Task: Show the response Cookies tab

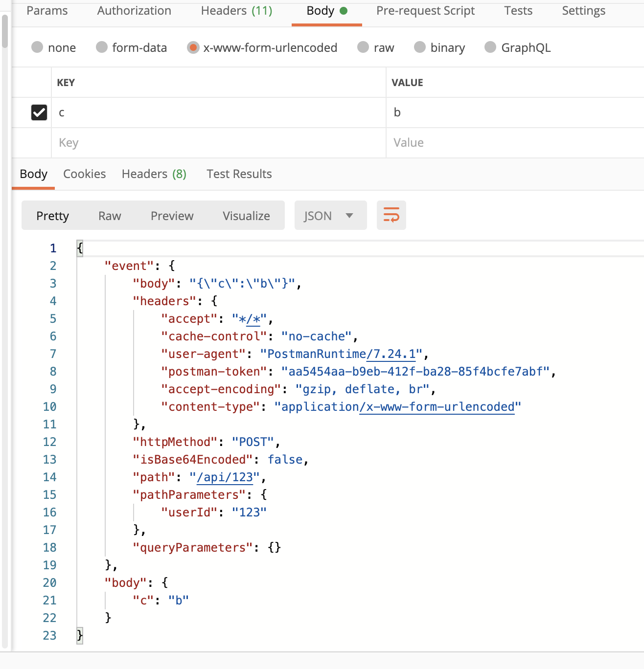Action: (84, 174)
